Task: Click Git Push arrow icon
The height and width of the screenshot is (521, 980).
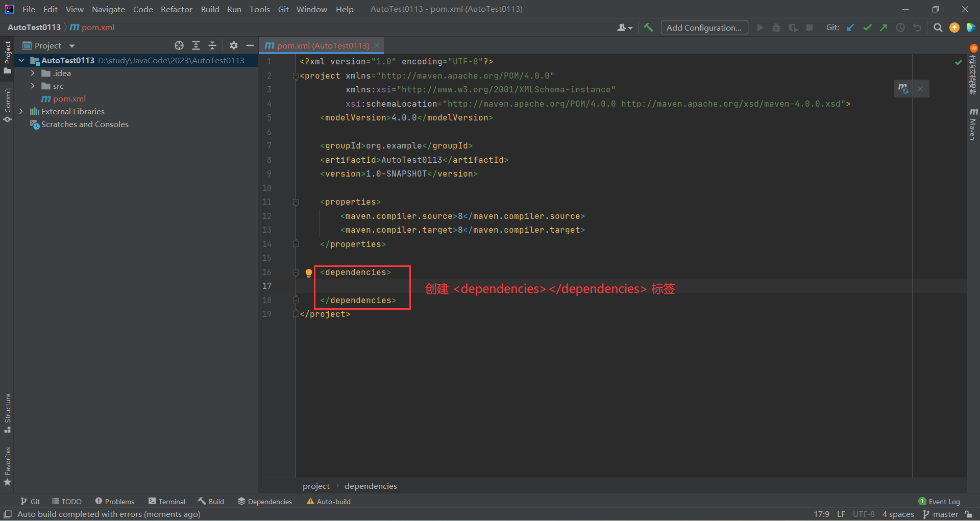Action: point(884,28)
